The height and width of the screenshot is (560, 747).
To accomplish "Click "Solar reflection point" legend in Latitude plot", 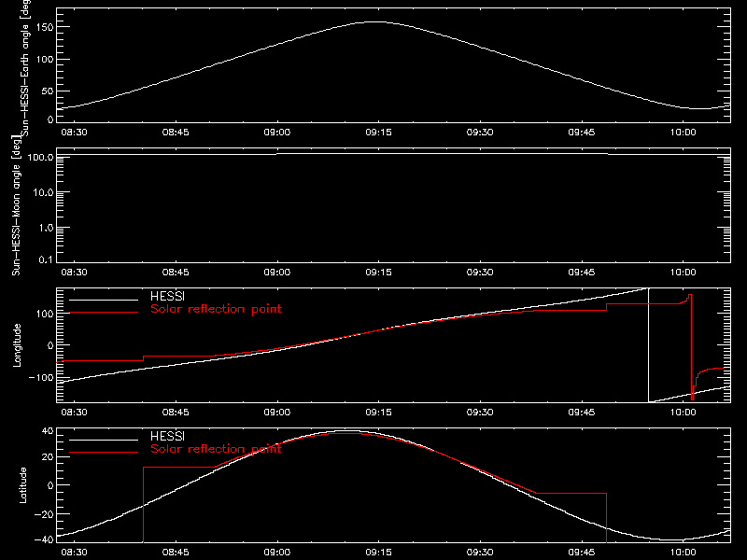I will 216,449.
